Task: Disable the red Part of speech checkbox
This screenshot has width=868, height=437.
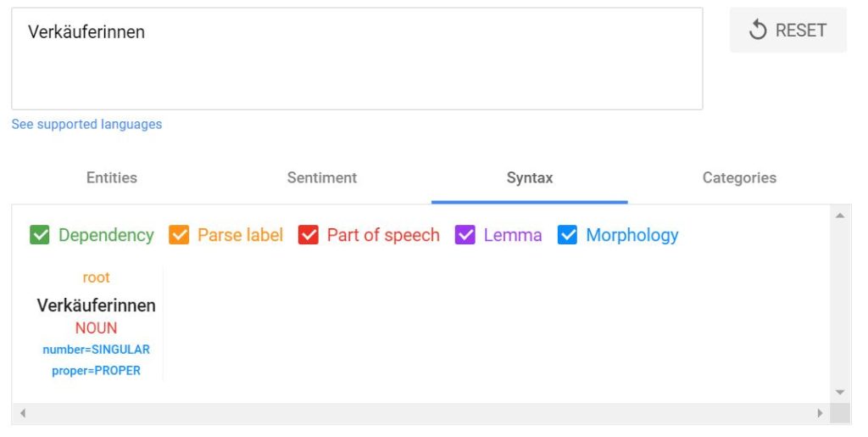Action: (x=309, y=235)
